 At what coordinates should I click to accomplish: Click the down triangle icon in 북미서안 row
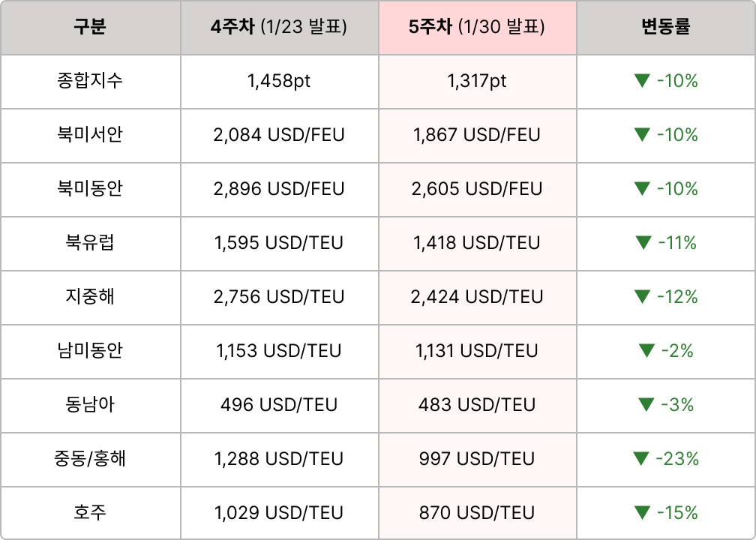[x=641, y=135]
